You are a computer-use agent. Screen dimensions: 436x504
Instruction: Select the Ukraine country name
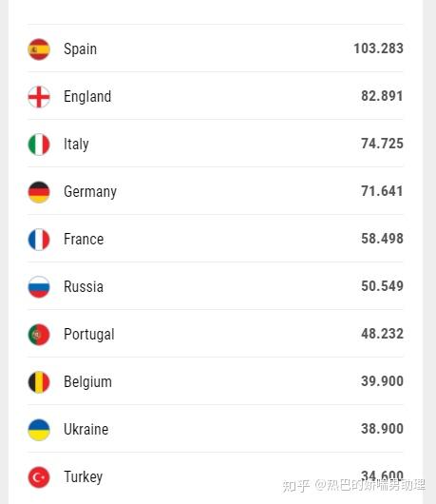click(x=86, y=430)
